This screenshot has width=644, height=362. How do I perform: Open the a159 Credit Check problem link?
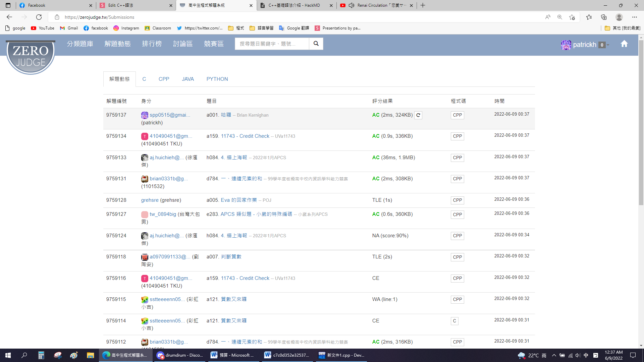(245, 136)
